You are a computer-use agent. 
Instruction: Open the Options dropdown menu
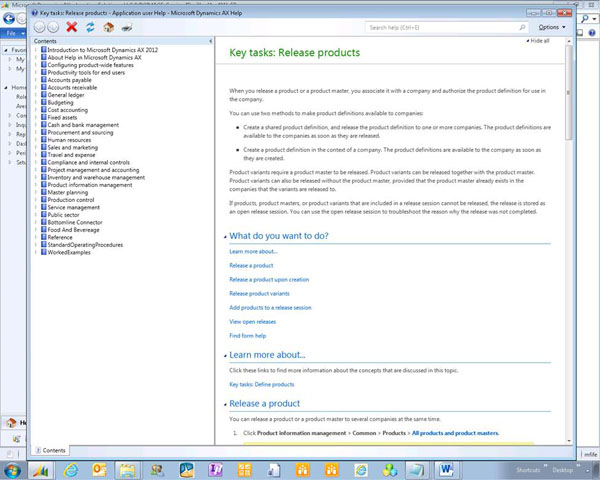tap(551, 27)
